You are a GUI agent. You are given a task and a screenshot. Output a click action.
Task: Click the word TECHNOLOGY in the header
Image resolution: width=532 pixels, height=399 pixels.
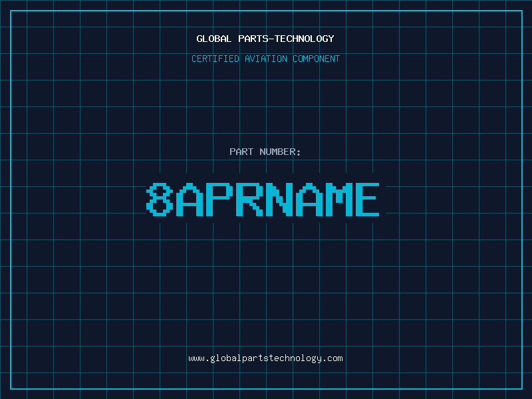coord(305,39)
